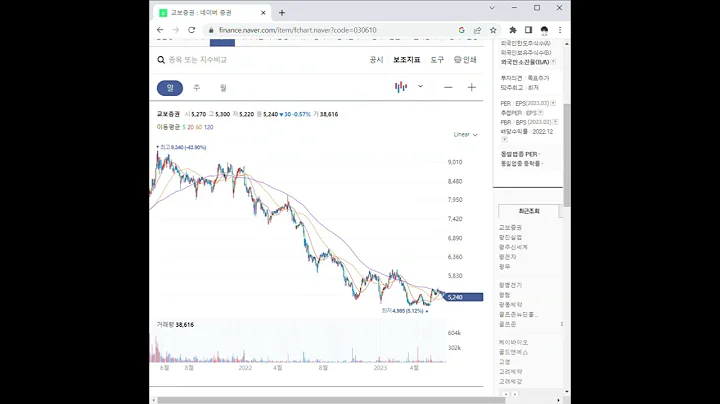
Task: Click 투자의견 in the sidebar
Action: point(511,78)
